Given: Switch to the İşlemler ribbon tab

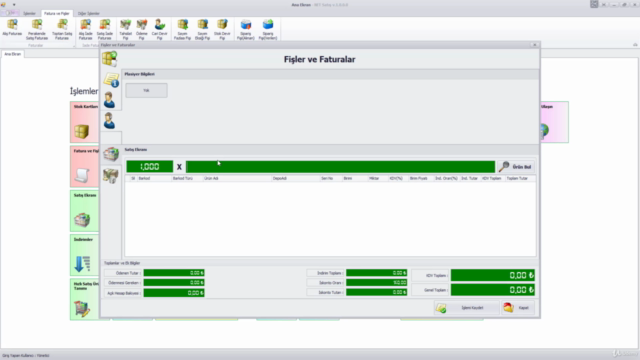Looking at the screenshot, I should click(x=29, y=13).
